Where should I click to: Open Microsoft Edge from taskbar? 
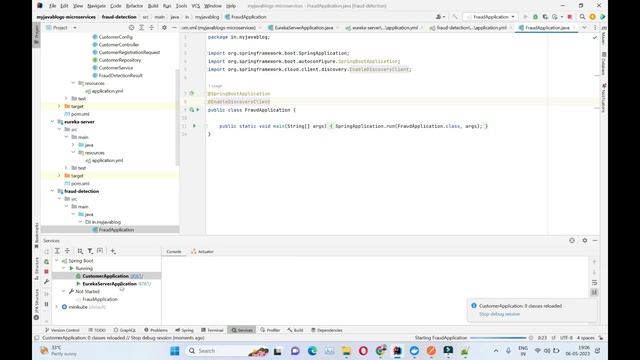pyautogui.click(x=312, y=351)
